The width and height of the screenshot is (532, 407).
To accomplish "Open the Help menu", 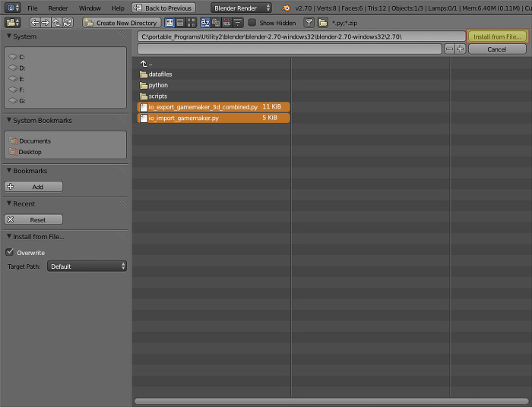I will (x=118, y=8).
